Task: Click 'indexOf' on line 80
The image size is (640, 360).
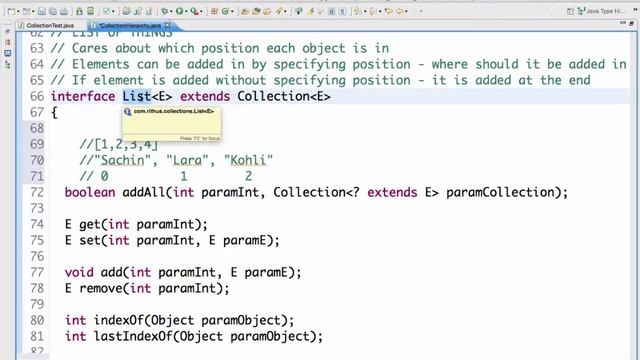Action: point(119,320)
